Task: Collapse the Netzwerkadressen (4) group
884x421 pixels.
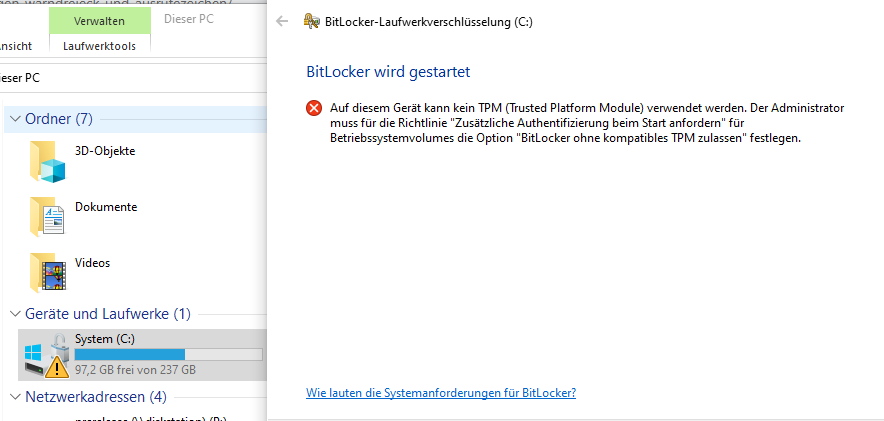Action: pos(15,397)
